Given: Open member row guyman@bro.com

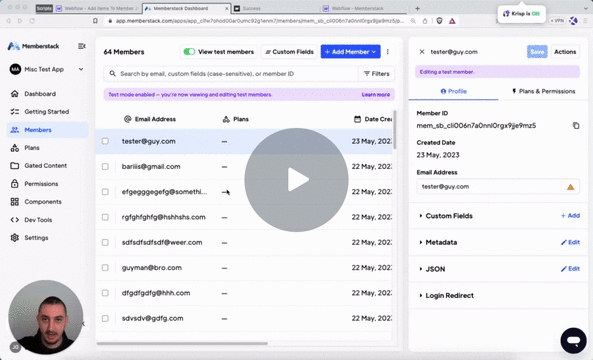Looking at the screenshot, I should pyautogui.click(x=244, y=268).
